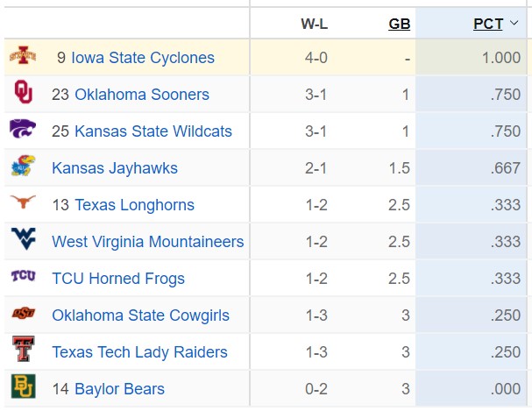Open the West Virginia Mountaineers link
Image resolution: width=532 pixels, height=411 pixels.
tap(148, 242)
